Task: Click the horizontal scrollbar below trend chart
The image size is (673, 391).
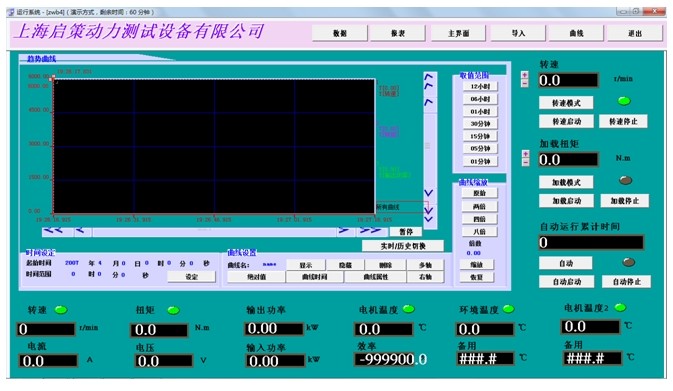Action: coord(214,232)
